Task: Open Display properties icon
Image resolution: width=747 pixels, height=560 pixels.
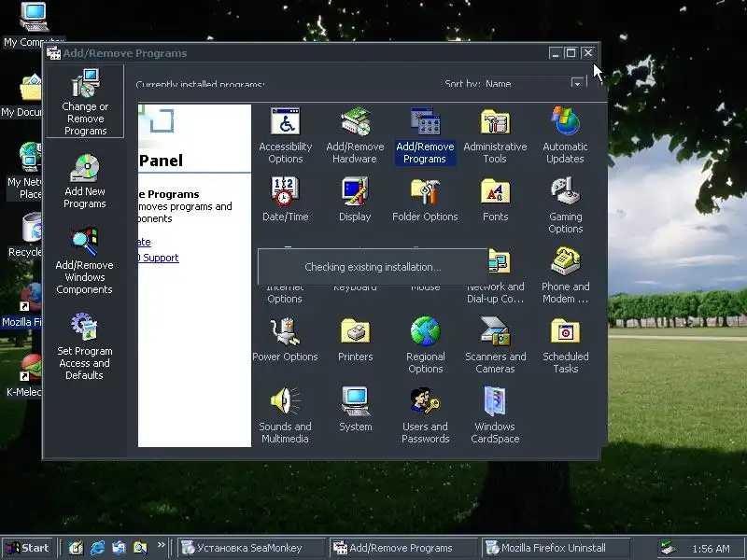Action: point(355,199)
